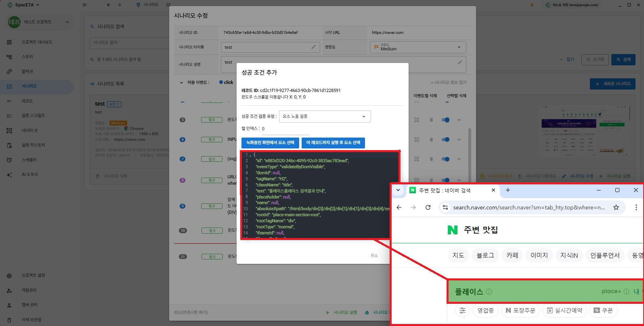This screenshot has height=326, width=644.
Task: Open a new tab in Chrome
Action: click(x=508, y=190)
